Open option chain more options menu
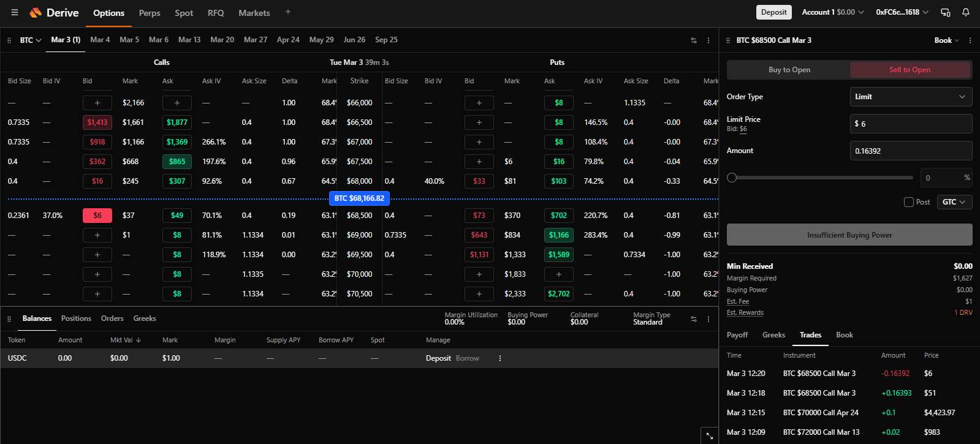 (x=708, y=40)
